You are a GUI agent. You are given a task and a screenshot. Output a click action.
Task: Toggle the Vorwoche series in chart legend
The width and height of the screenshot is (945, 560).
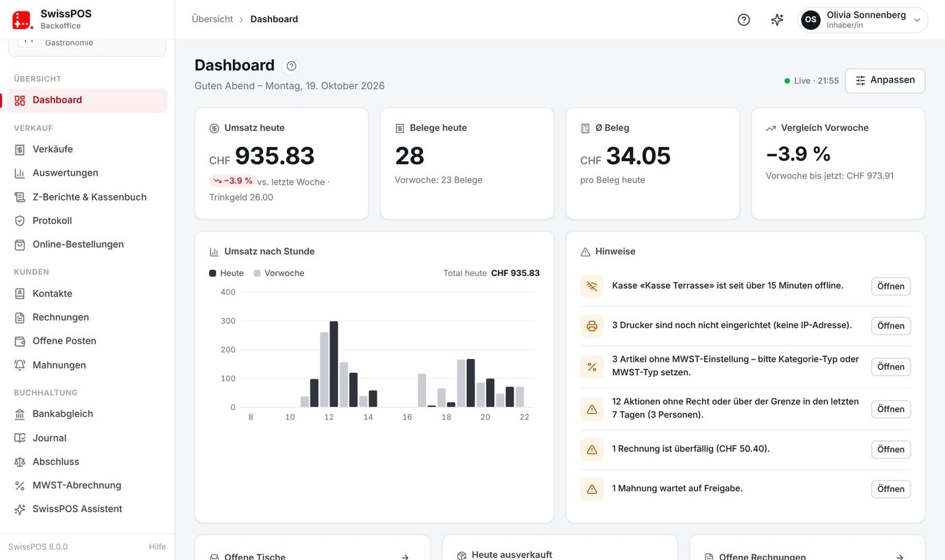[279, 273]
